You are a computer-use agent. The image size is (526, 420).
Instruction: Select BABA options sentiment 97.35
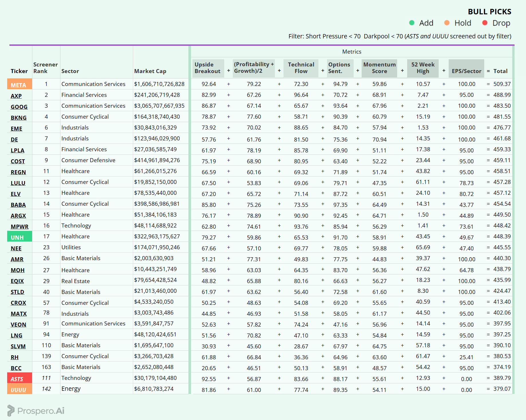[340, 205]
